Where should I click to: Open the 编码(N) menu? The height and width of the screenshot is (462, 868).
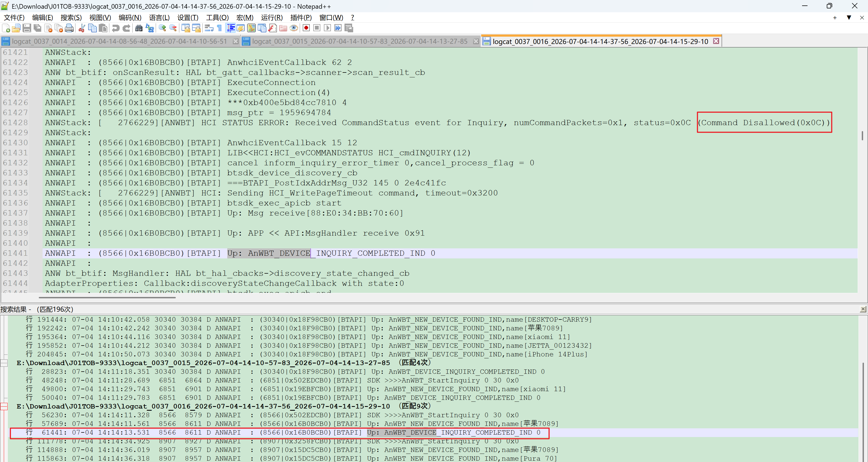tap(130, 18)
